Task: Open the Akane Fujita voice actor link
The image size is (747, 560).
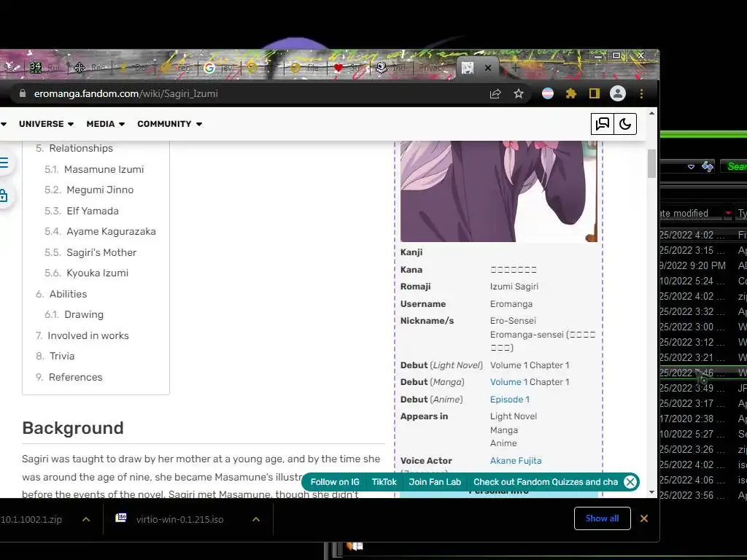Action: 516,461
